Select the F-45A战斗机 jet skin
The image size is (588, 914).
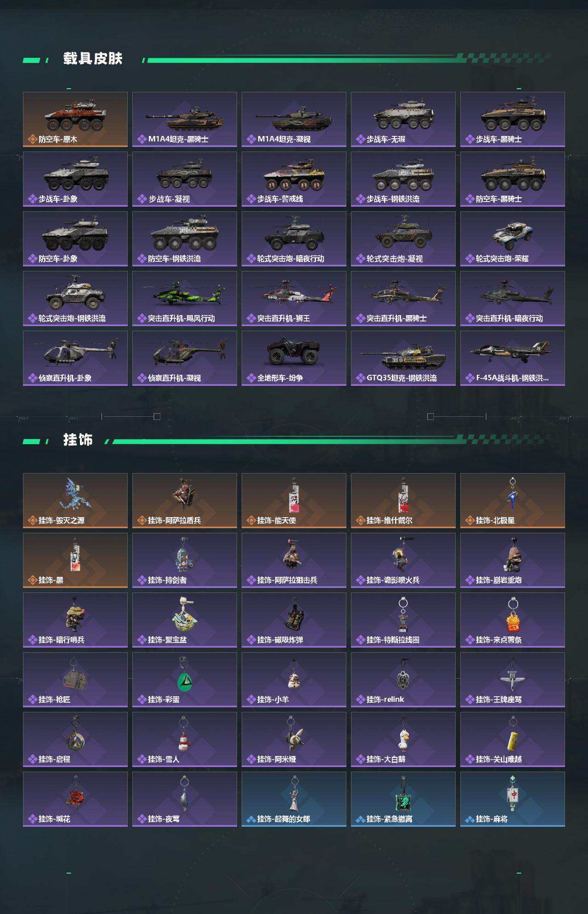point(513,358)
